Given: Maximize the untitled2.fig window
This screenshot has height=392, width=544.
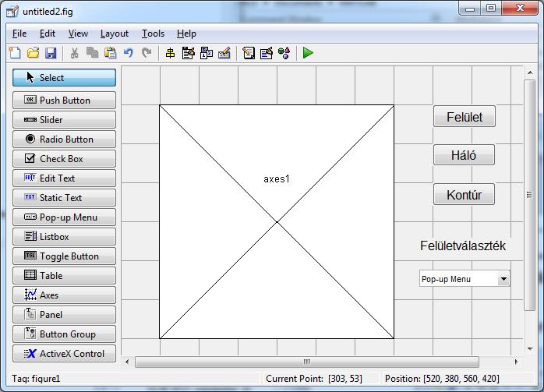Looking at the screenshot, I should pyautogui.click(x=490, y=9).
